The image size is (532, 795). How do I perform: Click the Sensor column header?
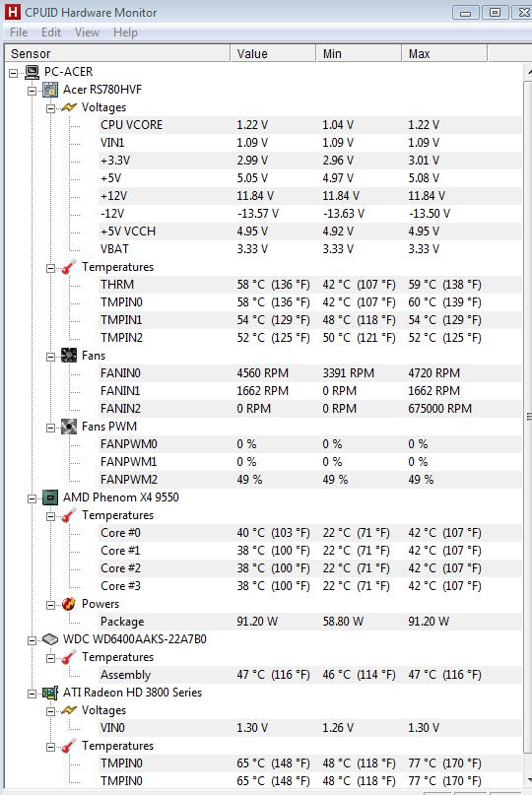(x=117, y=53)
